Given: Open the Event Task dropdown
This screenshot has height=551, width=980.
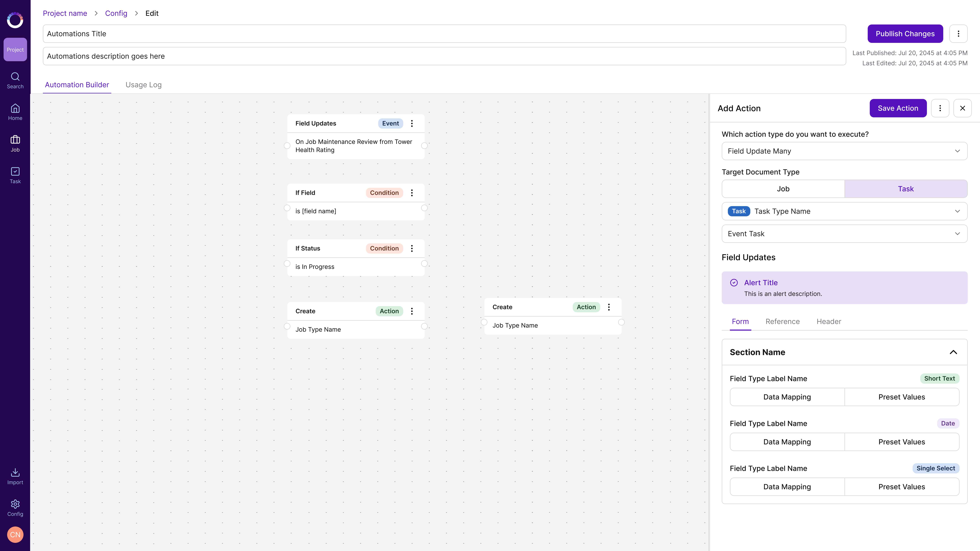Looking at the screenshot, I should (845, 233).
